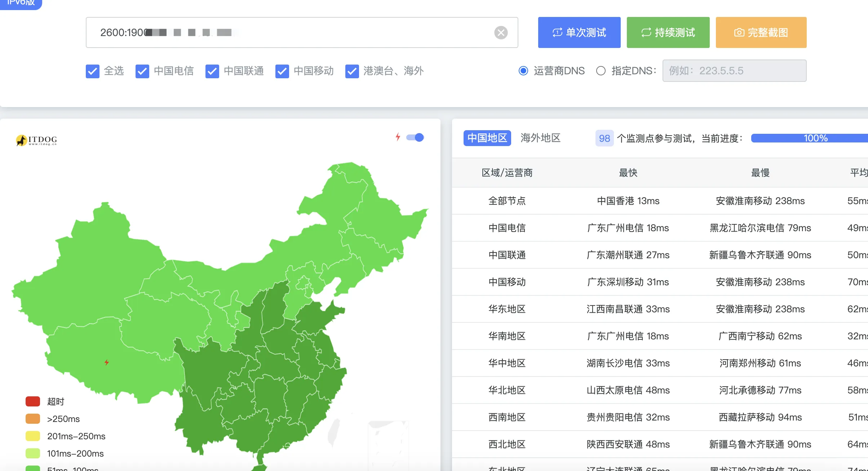868x471 pixels.
Task: Switch to the 海外地区 tab
Action: click(x=540, y=138)
